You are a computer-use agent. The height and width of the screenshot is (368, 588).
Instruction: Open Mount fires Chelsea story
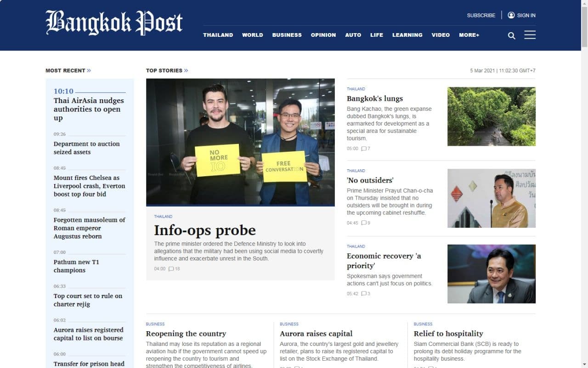point(90,186)
